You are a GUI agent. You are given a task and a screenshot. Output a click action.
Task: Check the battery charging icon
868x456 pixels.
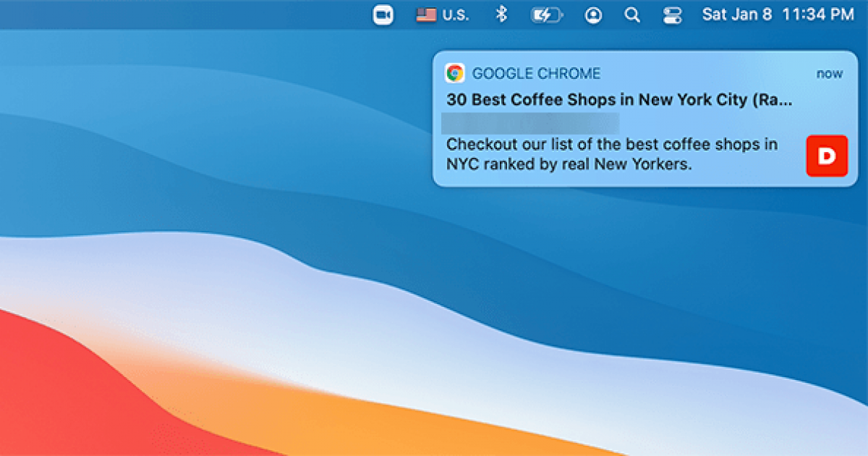(x=547, y=14)
